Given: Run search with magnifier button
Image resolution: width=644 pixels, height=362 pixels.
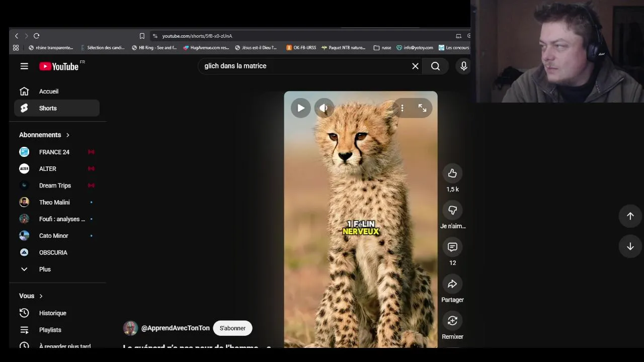Looking at the screenshot, I should click(435, 66).
